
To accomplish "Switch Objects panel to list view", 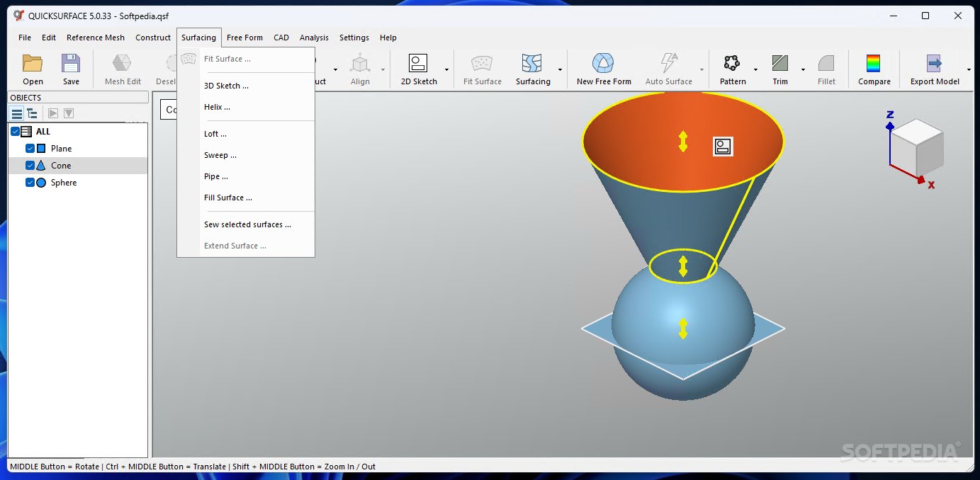I will [x=17, y=113].
